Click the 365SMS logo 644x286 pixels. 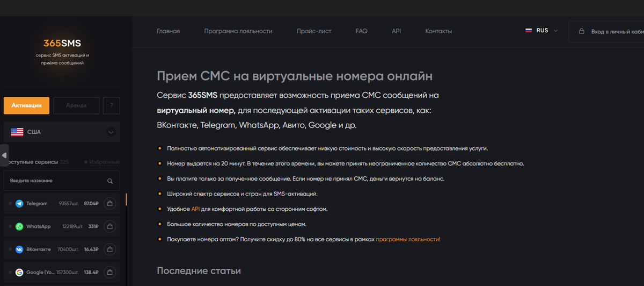[x=62, y=44]
